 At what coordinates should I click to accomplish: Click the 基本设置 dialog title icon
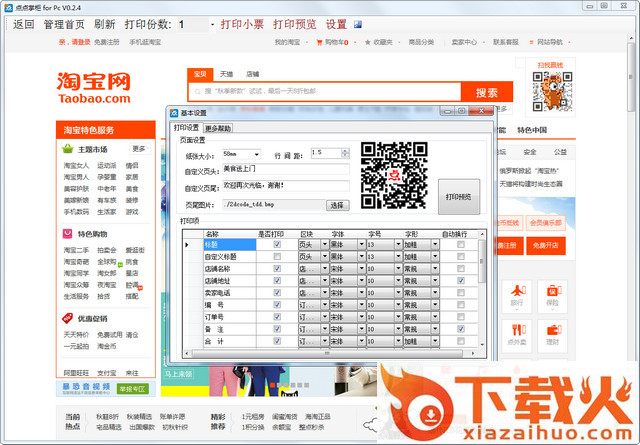174,113
